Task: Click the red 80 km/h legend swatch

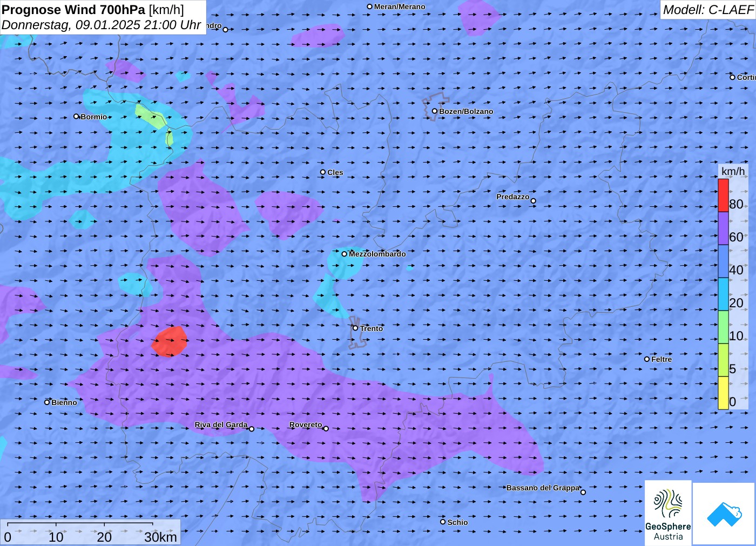Action: pos(723,196)
